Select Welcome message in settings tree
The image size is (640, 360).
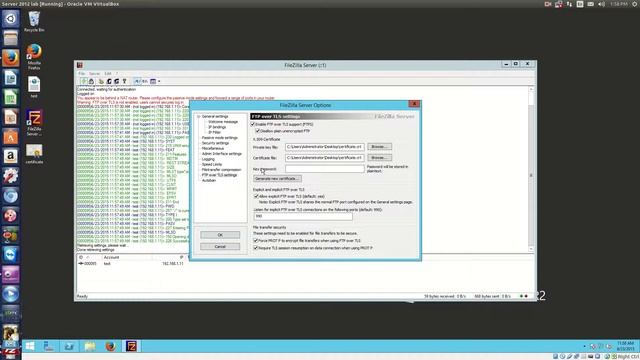[223, 122]
